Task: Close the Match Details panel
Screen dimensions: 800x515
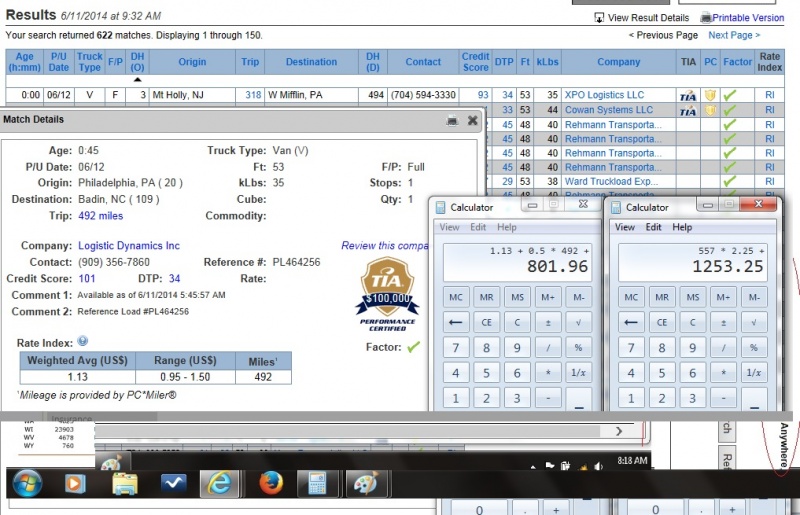Action: click(x=472, y=120)
